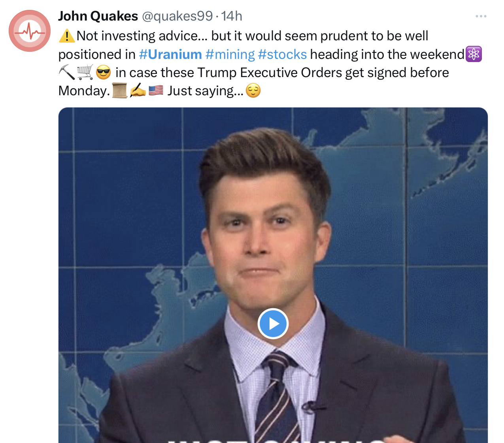Click the pickaxe emoji
The image size is (504, 443).
pos(66,72)
